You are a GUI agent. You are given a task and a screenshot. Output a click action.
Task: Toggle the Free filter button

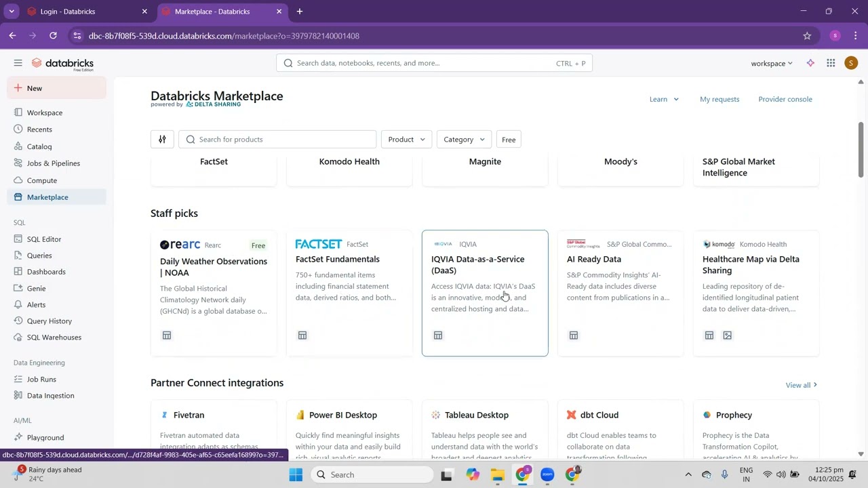click(509, 139)
